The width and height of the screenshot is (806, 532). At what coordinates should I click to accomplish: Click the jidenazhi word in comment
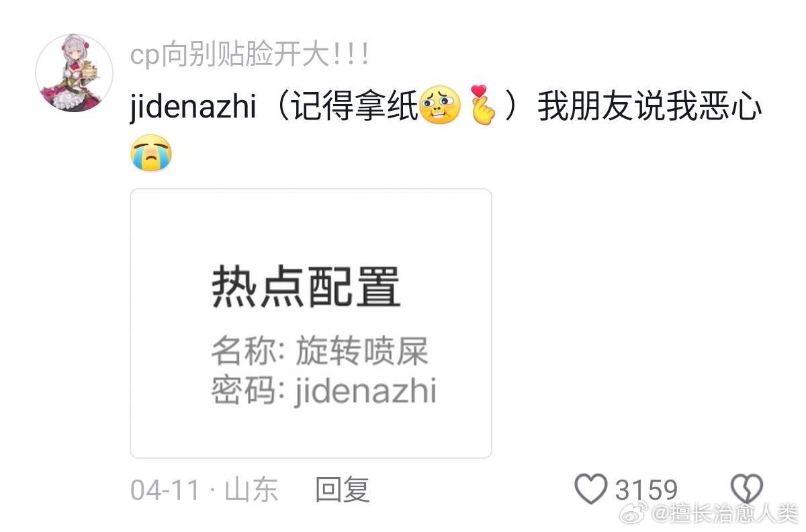(193, 107)
